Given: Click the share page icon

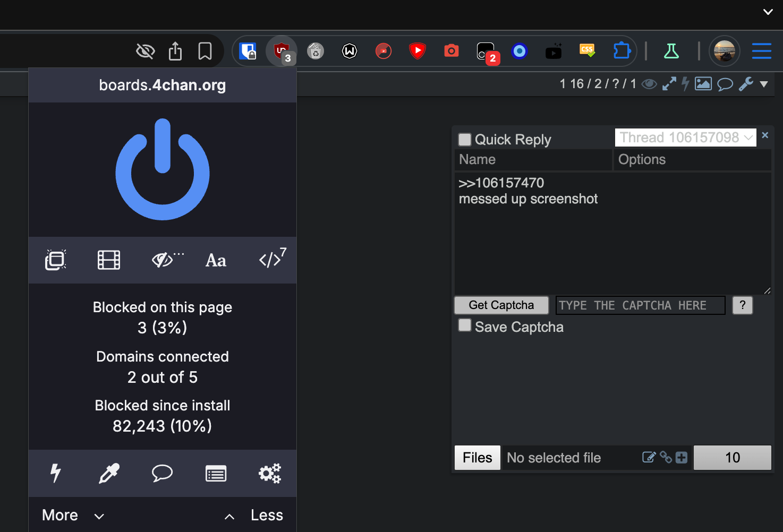Looking at the screenshot, I should pos(175,51).
